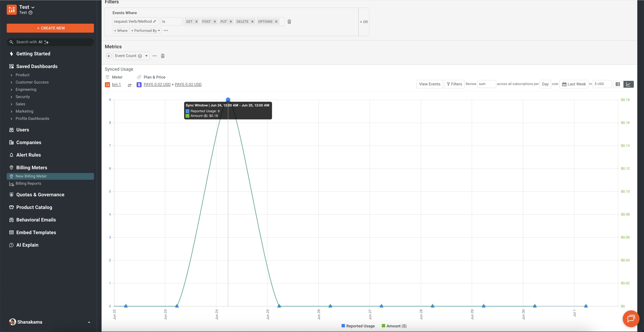
Task: Toggle the Reported Usage legend series
Action: [358, 326]
